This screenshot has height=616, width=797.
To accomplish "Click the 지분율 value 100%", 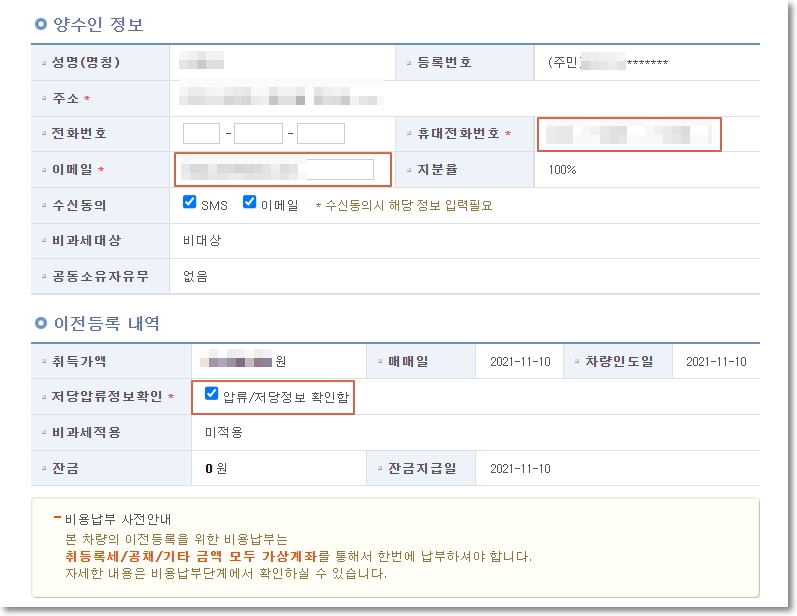I will [562, 170].
